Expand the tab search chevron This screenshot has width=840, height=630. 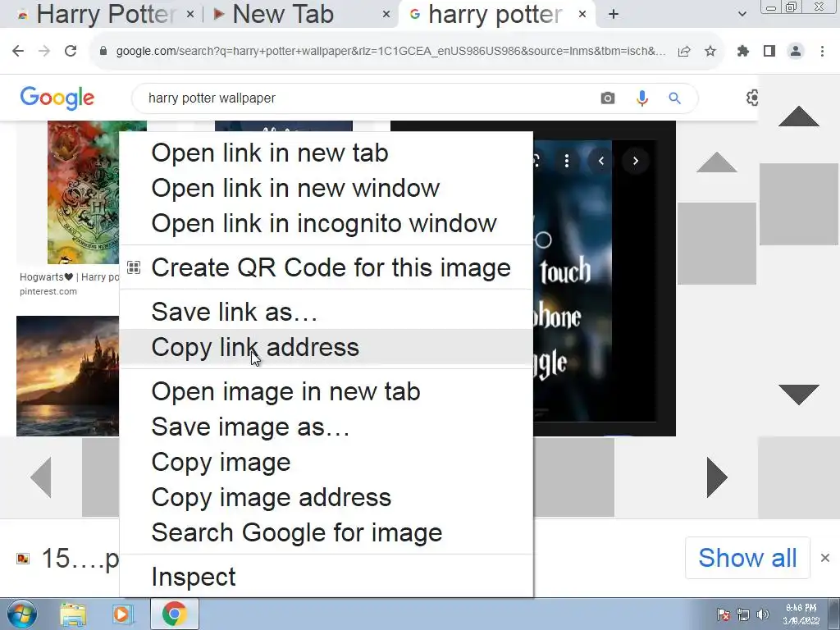742,15
